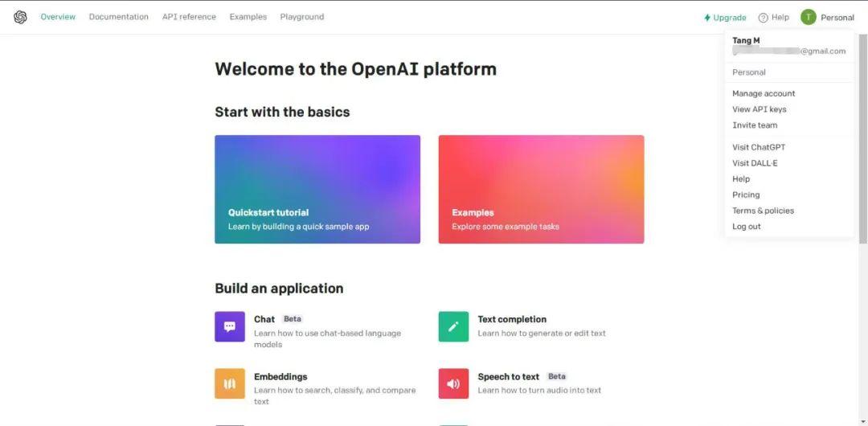The image size is (868, 426).
Task: Click the green Text completion pencil icon
Action: pyautogui.click(x=453, y=326)
